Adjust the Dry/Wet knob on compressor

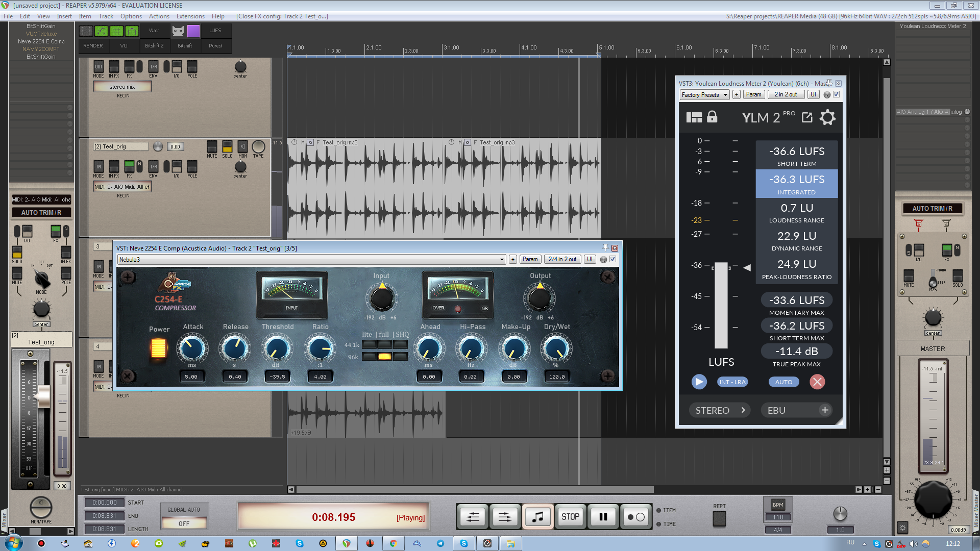556,348
